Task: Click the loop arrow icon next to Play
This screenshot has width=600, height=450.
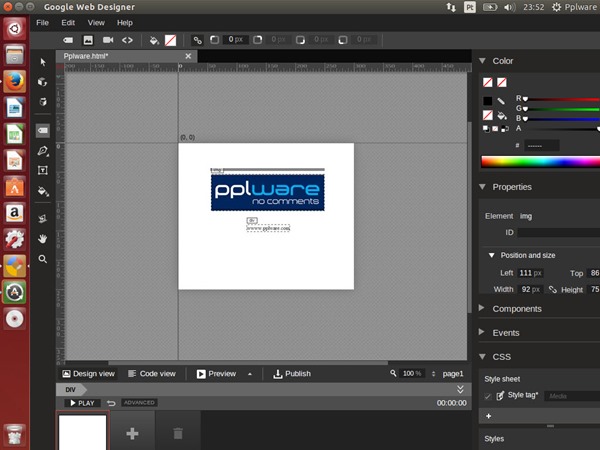Action: (111, 403)
